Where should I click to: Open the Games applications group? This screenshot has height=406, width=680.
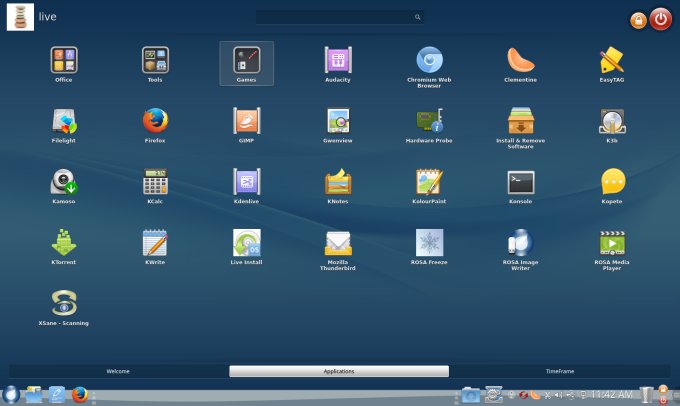point(246,64)
